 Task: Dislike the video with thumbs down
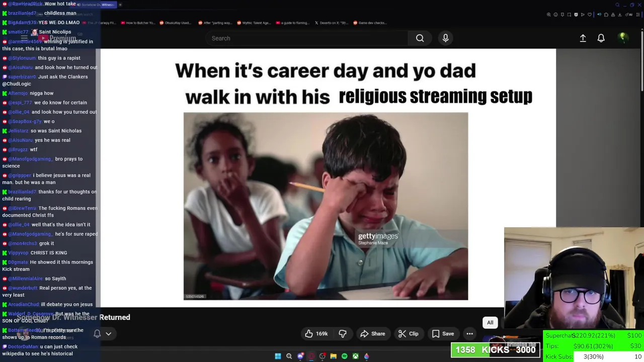(343, 334)
